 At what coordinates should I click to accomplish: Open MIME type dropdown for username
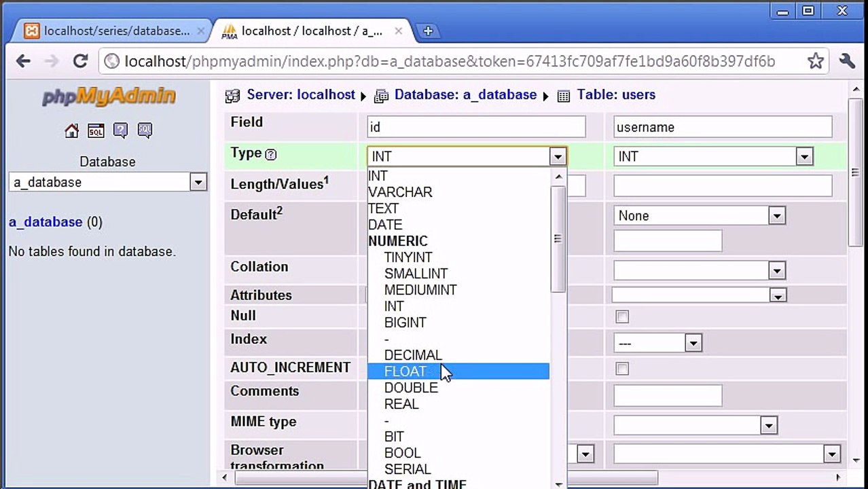click(695, 426)
